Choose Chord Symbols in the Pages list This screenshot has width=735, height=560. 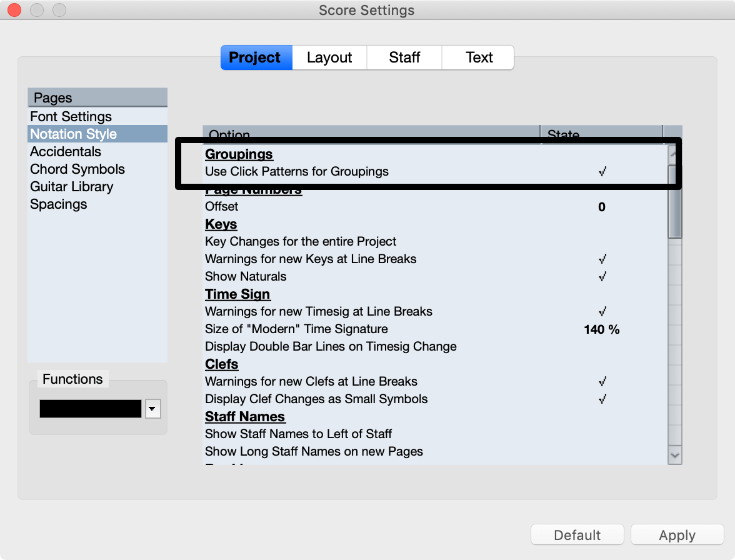coord(77,169)
